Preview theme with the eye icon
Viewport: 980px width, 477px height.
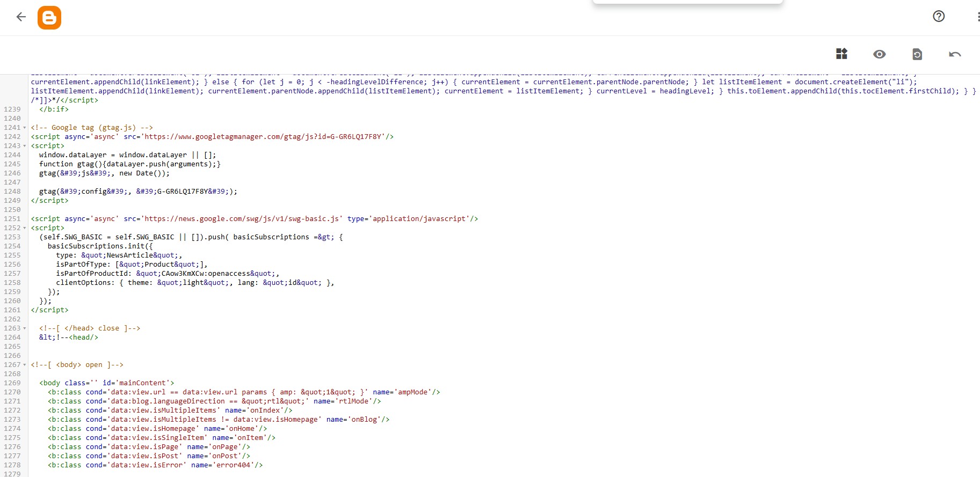[x=879, y=54]
